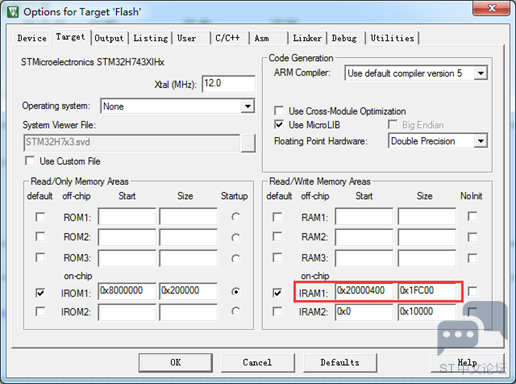Click the Cancel button
Image resolution: width=516 pixels, height=384 pixels.
click(257, 363)
